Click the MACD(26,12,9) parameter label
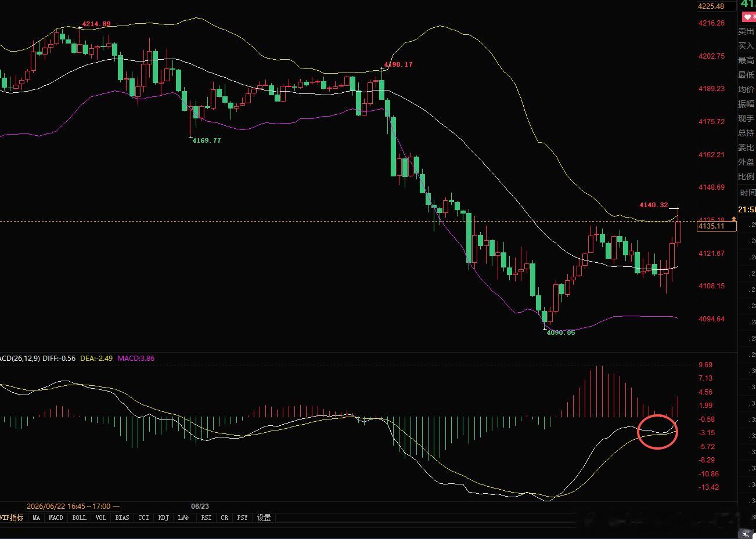Viewport: 756px width, 539px height. tap(20, 359)
